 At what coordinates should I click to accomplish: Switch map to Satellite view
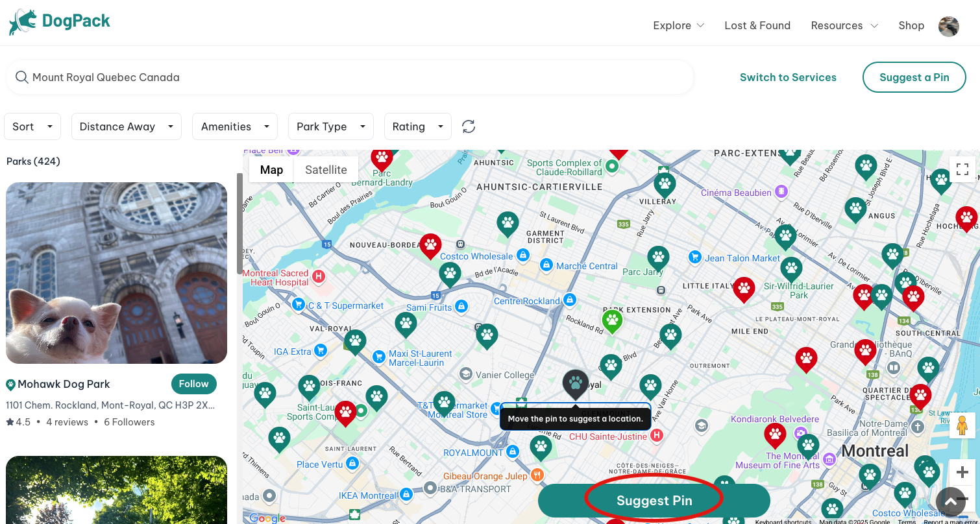pyautogui.click(x=326, y=170)
